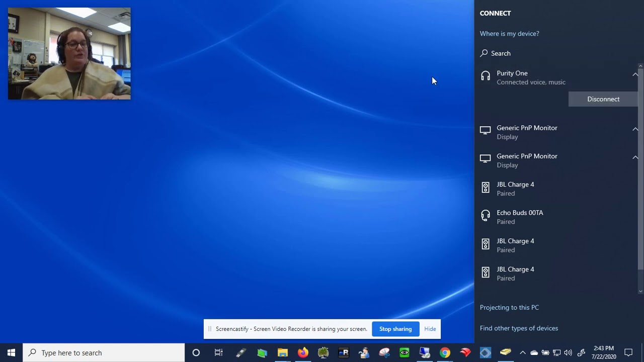This screenshot has height=362, width=644.
Task: Open the red wing-shaped taskbar app
Action: tap(465, 352)
